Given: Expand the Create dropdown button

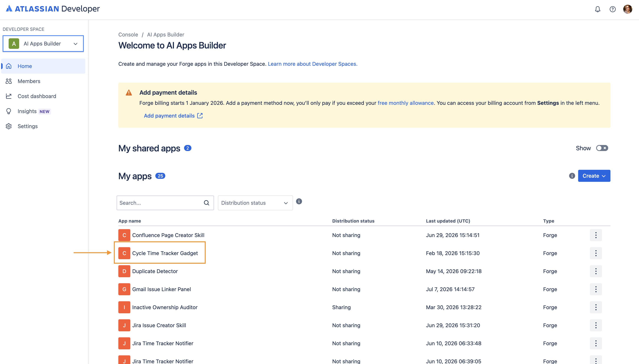Looking at the screenshot, I should (594, 176).
